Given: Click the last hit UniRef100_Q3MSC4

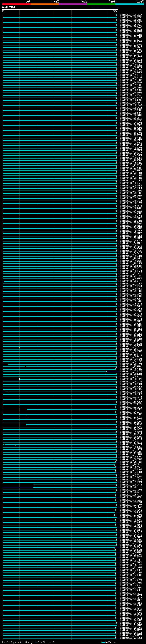Looking at the screenshot, I should [x=131, y=638].
